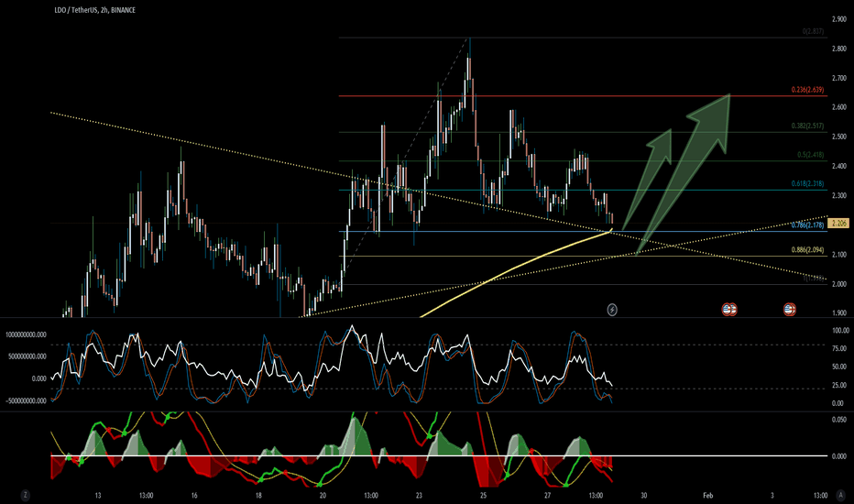Screen dimensions: 854x504
Task: Select the 0.618(2.318) Fibonacci level label
Action: [807, 183]
